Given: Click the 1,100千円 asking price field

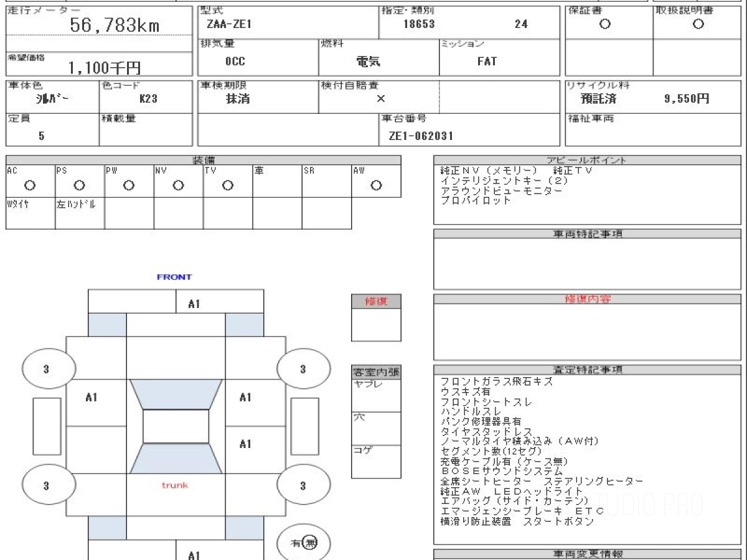Looking at the screenshot, I should 100,63.
